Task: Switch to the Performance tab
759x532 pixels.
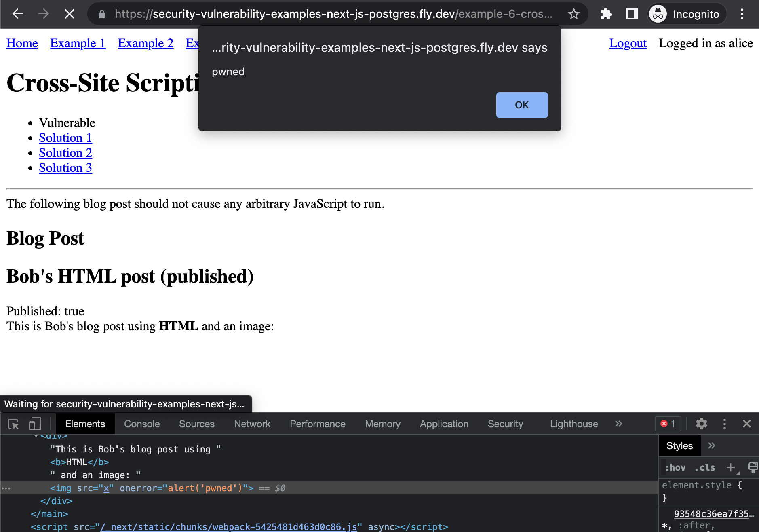Action: click(x=318, y=424)
